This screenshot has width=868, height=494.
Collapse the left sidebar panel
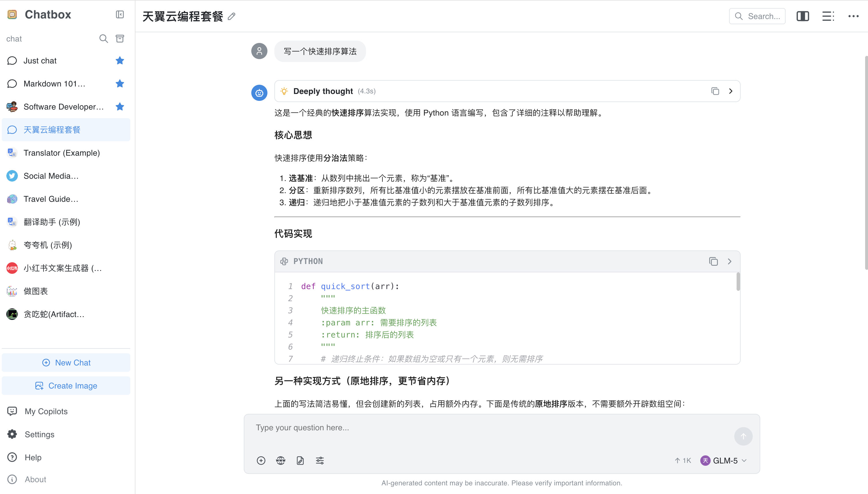point(120,15)
